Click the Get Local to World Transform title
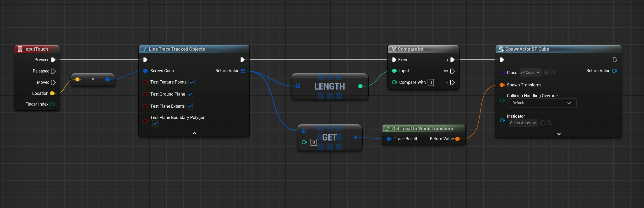Image resolution: width=644 pixels, height=208 pixels. [422, 129]
